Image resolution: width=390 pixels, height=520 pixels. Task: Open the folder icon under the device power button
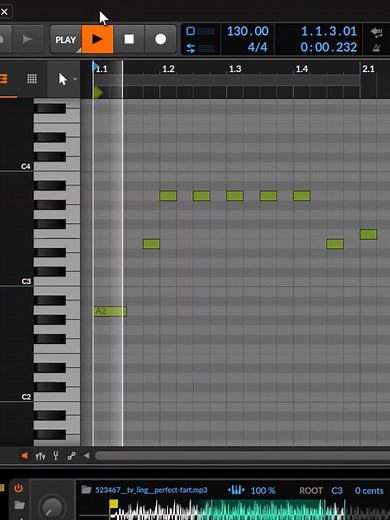19,505
